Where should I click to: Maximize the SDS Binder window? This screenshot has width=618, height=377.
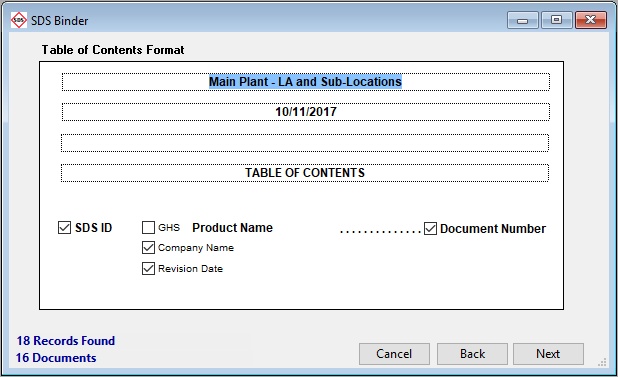point(557,20)
